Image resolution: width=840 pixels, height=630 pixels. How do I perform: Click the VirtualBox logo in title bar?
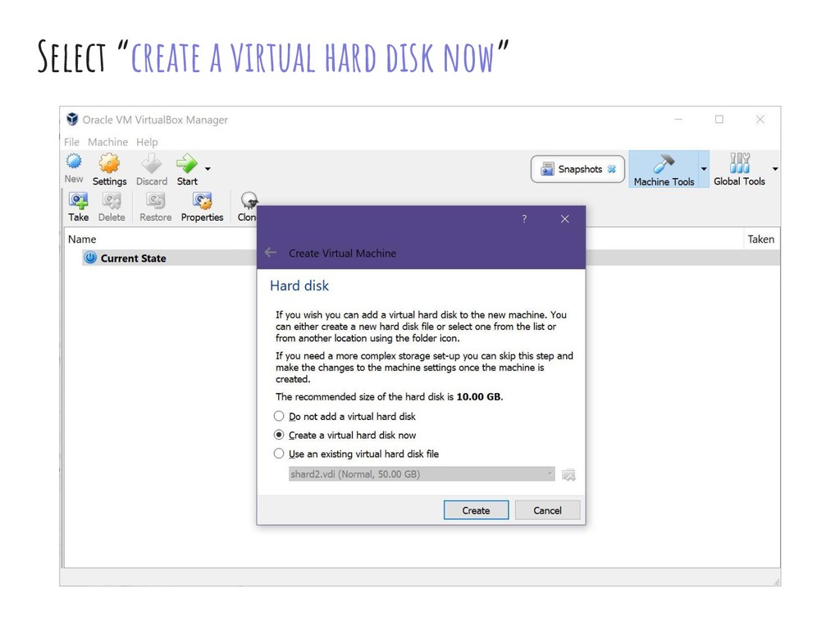(72, 119)
